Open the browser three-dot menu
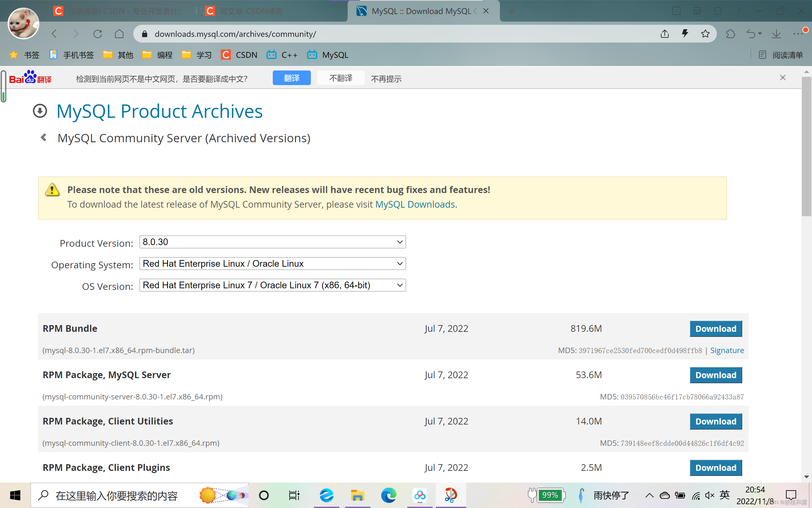This screenshot has height=508, width=812. (x=798, y=34)
